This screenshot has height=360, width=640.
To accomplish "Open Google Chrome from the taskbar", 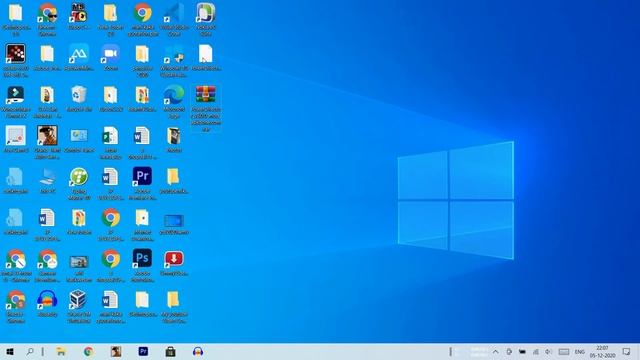I will click(88, 351).
